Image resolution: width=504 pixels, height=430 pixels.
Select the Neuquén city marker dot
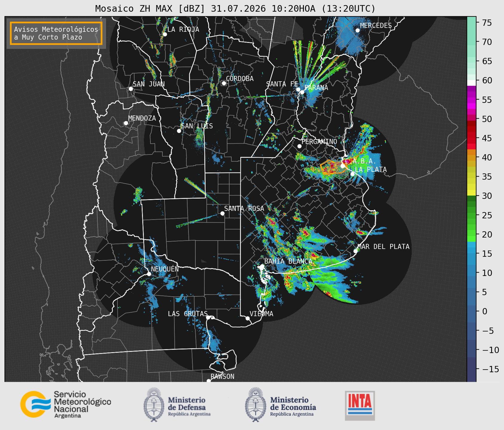[149, 274]
